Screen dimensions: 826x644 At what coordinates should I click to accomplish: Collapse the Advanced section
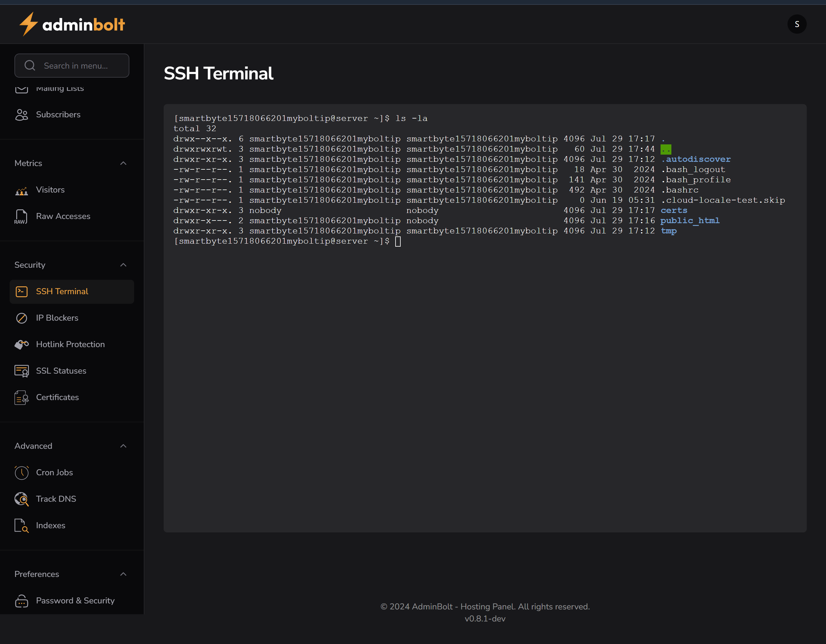(123, 446)
